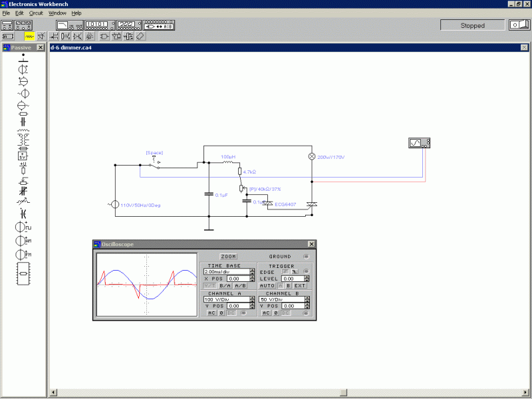Image resolution: width=532 pixels, height=399 pixels.
Task: Set trigger to AUTO
Action: pyautogui.click(x=267, y=286)
